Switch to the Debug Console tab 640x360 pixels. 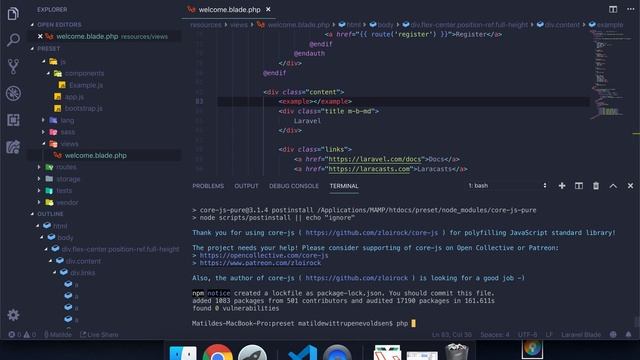pyautogui.click(x=294, y=186)
